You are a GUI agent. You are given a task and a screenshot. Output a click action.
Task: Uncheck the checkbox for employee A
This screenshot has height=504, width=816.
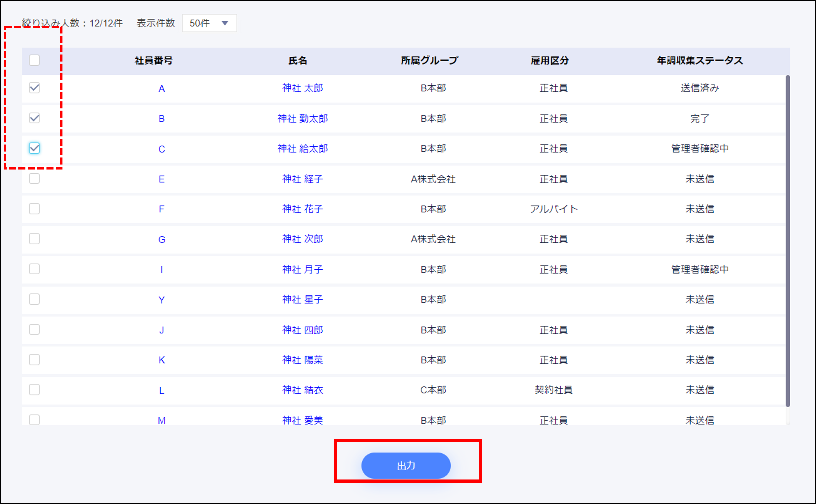click(x=34, y=88)
